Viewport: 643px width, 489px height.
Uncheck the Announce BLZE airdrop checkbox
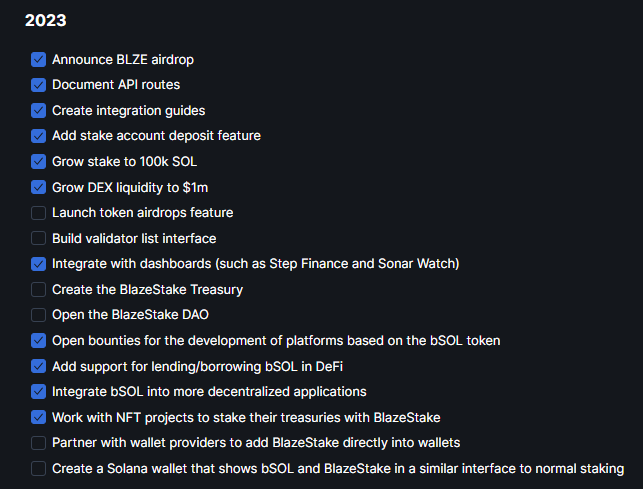[x=38, y=60]
